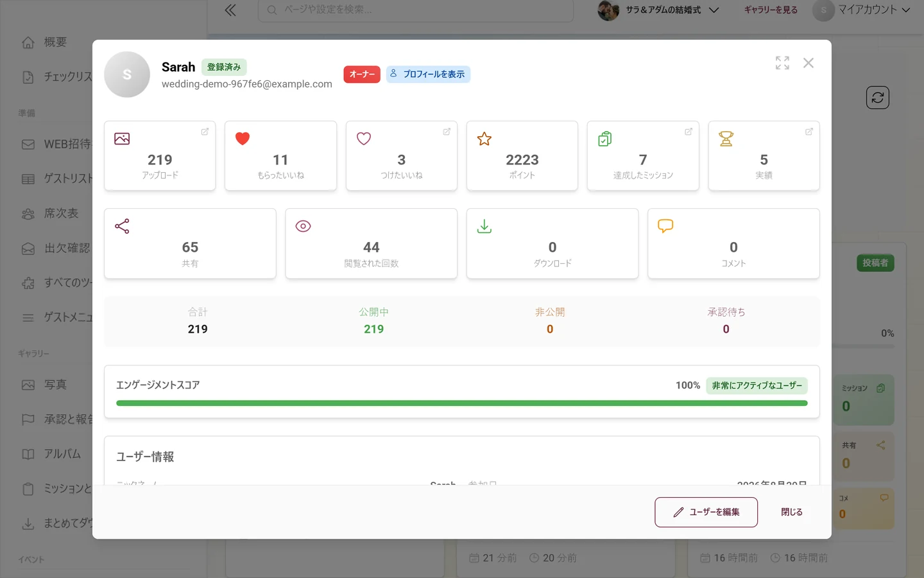This screenshot has height=578, width=924.
Task: Click the flag icon for 承認と報告
Action: pyautogui.click(x=28, y=419)
